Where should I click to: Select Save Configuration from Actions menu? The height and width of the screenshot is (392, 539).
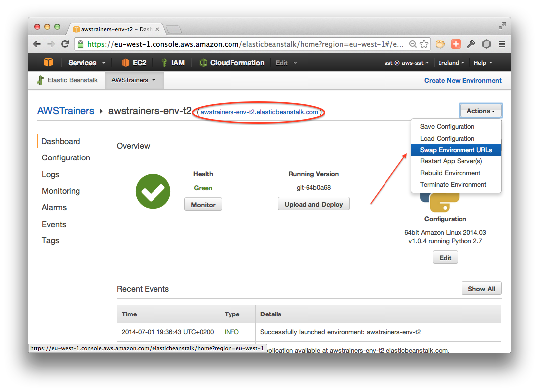tap(456, 127)
